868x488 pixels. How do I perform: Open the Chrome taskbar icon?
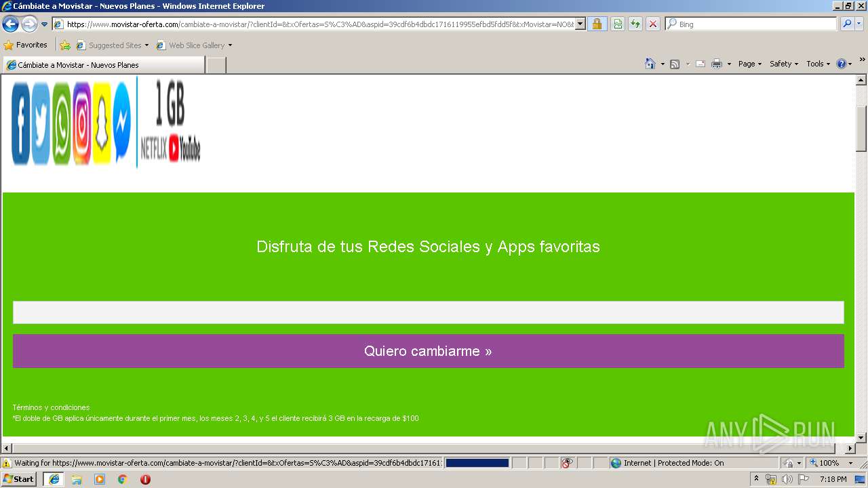click(123, 479)
